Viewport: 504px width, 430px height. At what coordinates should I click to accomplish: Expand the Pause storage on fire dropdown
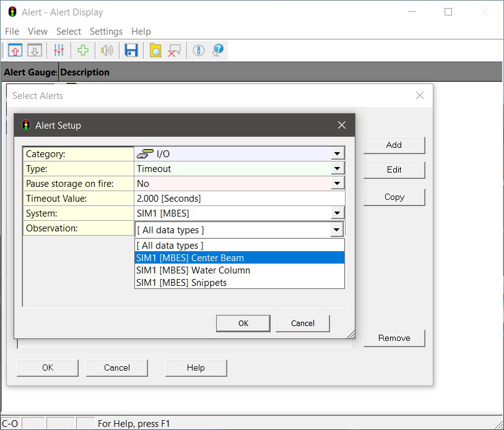point(337,184)
